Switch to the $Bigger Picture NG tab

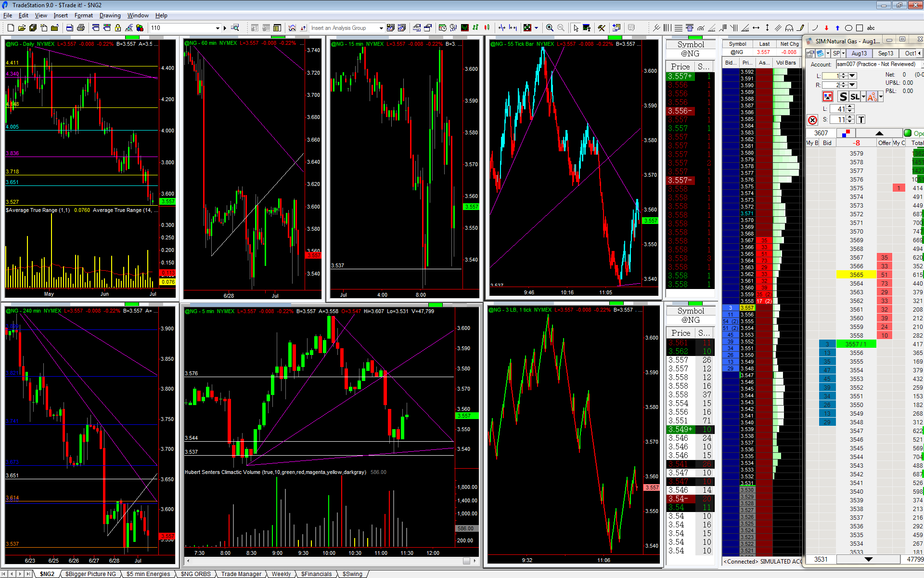click(x=90, y=574)
